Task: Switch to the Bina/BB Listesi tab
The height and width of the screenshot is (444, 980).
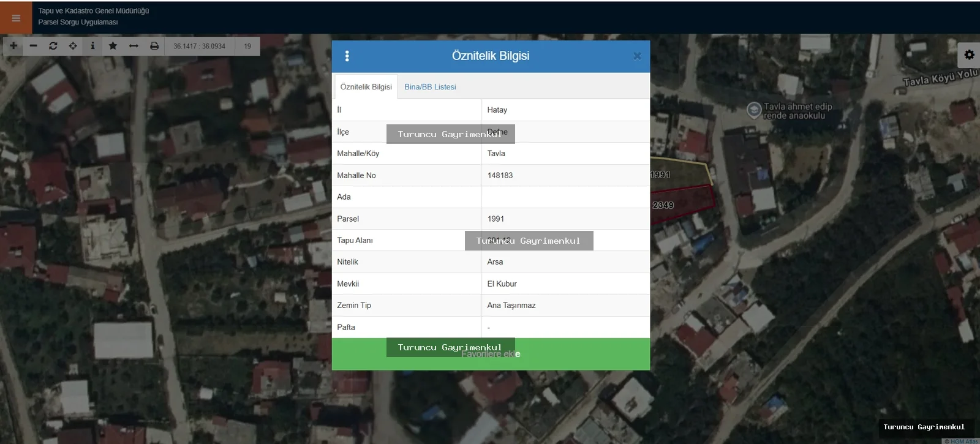Action: tap(430, 87)
